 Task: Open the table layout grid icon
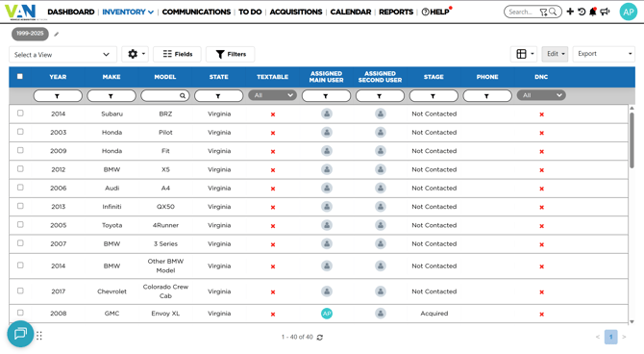click(524, 54)
